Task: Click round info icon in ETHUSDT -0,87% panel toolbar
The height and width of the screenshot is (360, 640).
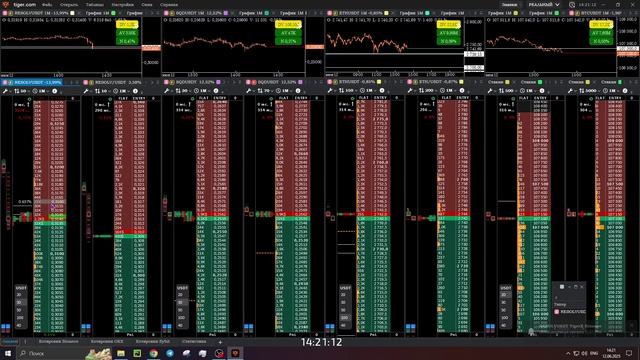Action: pos(462,91)
